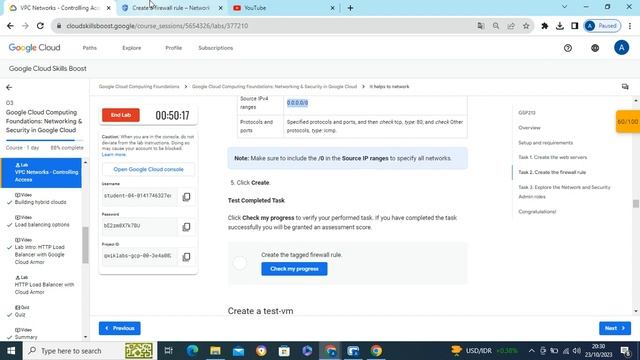Open the language globe icon
The width and height of the screenshot is (640, 360).
point(595,48)
